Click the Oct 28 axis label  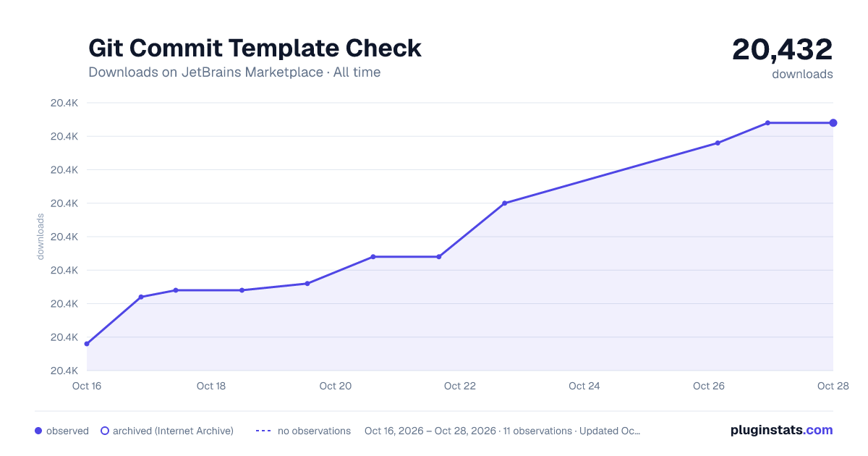click(x=832, y=386)
